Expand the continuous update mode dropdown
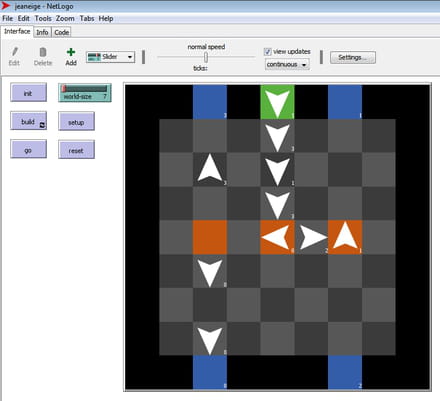This screenshot has height=401, width=440. (x=287, y=64)
